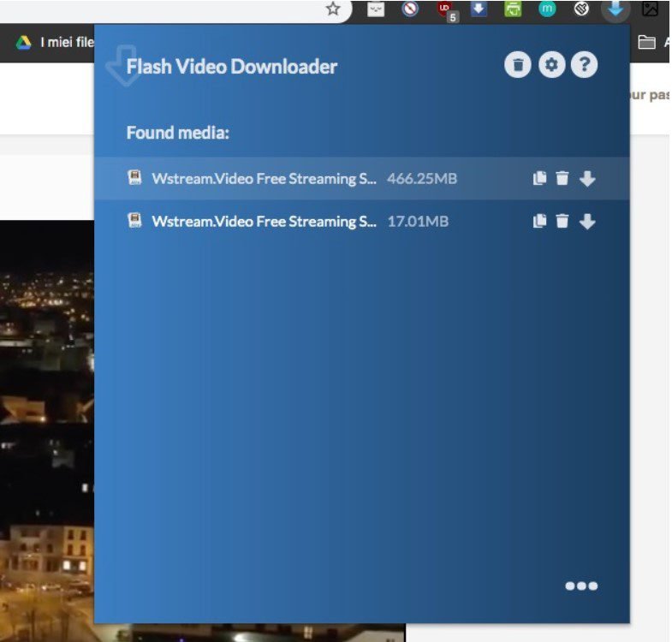
Task: Click the Flash Video Downloader blue arrow extension icon
Action: pos(616,9)
